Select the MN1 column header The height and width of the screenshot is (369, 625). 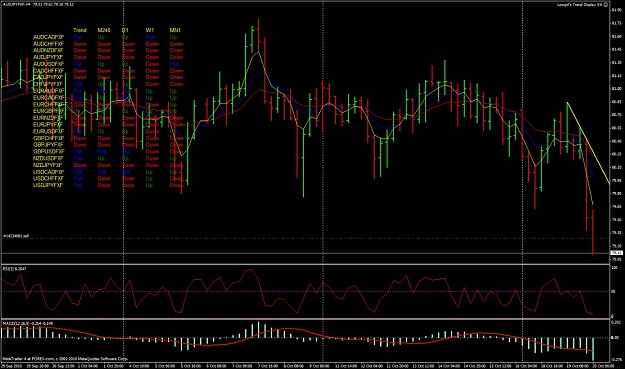click(175, 30)
